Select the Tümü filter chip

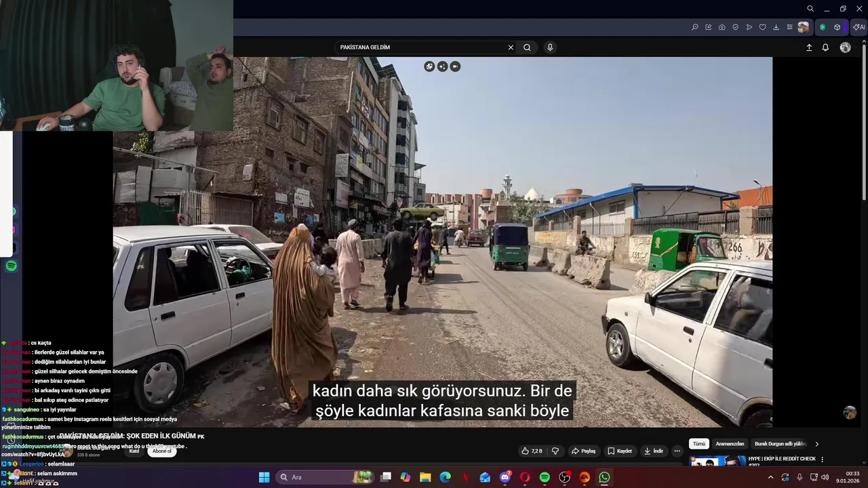pyautogui.click(x=699, y=444)
